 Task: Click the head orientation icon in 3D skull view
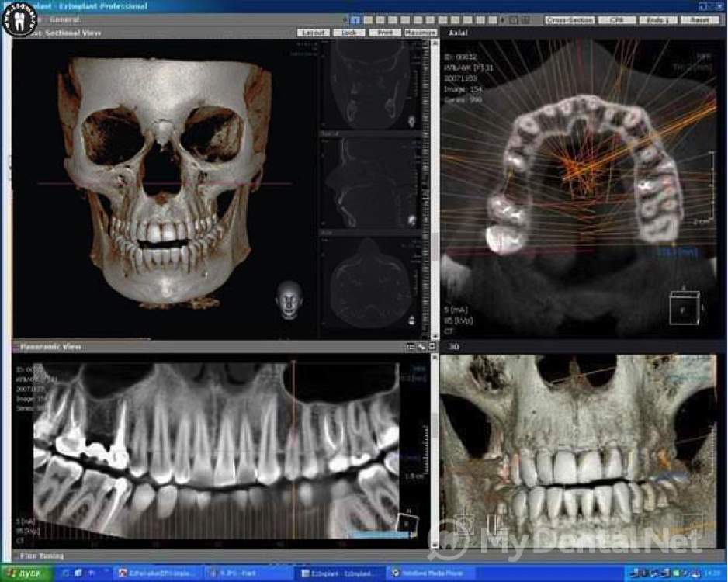click(289, 301)
